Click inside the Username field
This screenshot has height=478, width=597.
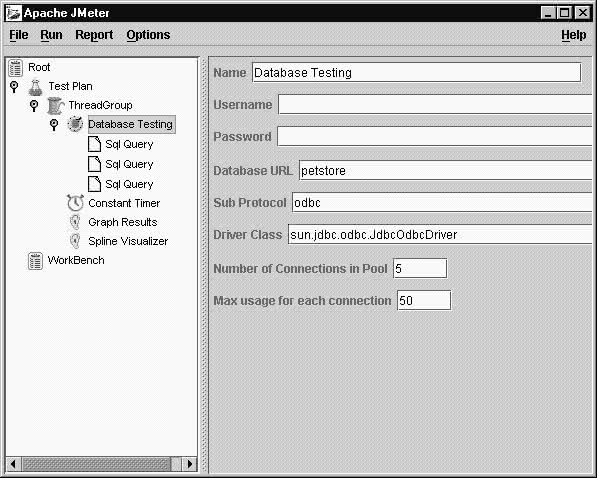436,105
